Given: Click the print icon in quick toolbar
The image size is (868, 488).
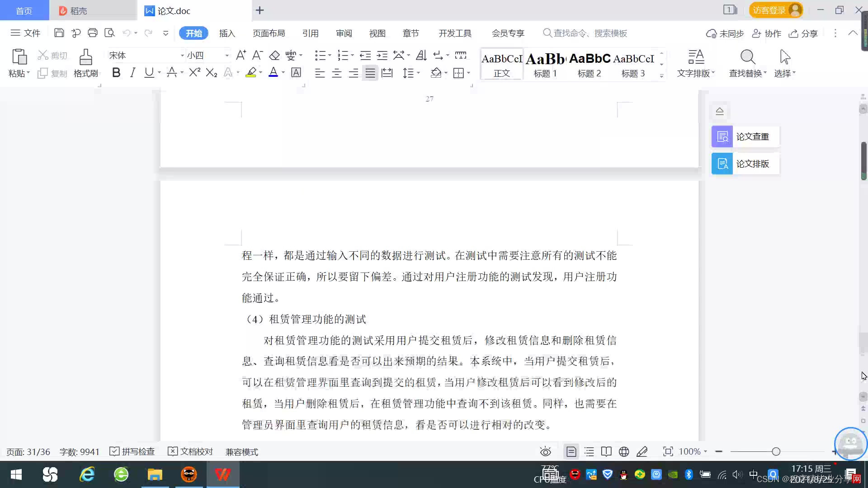Looking at the screenshot, I should tap(93, 33).
